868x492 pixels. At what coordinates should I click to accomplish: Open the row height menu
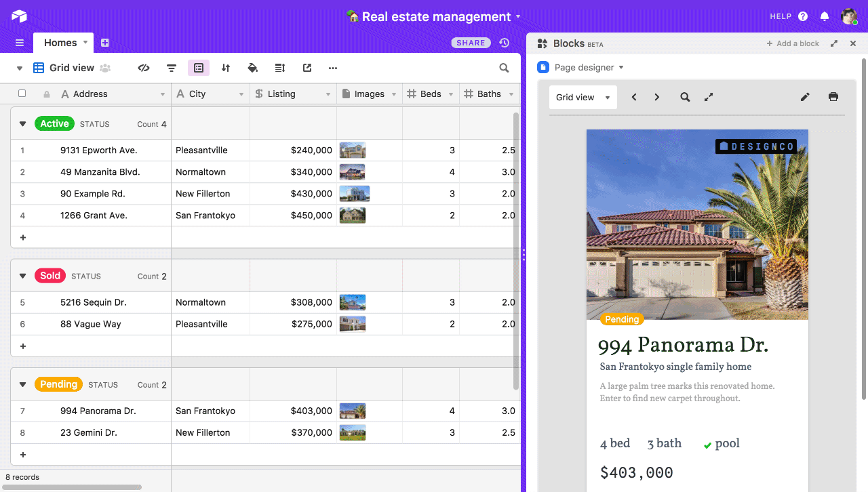[x=280, y=68]
